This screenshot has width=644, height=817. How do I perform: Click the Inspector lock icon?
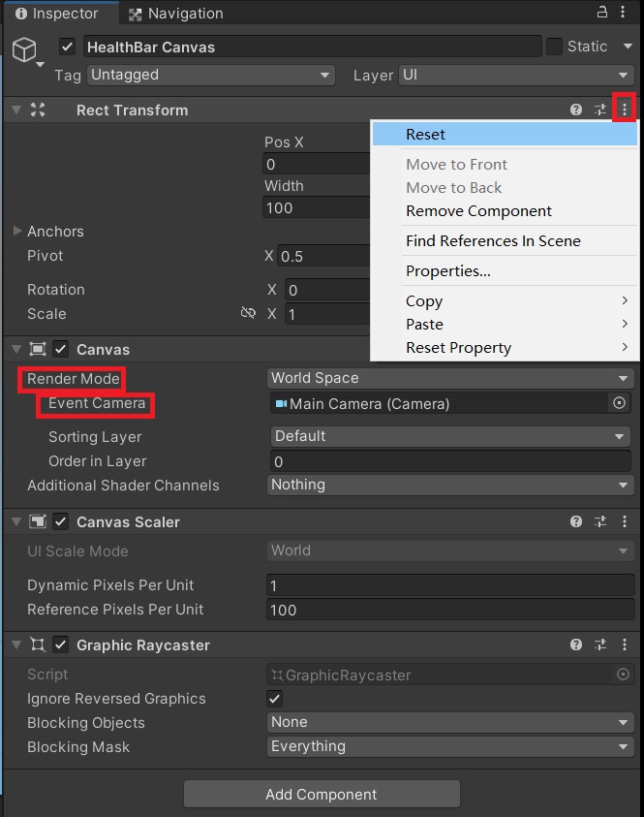coord(601,12)
